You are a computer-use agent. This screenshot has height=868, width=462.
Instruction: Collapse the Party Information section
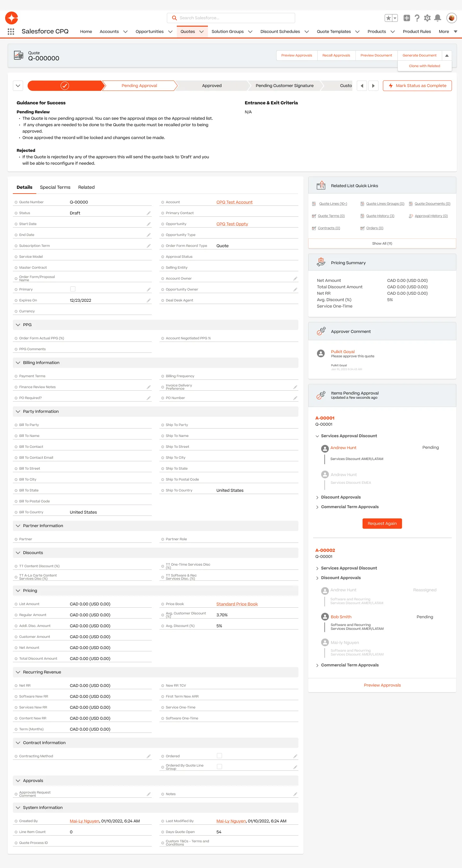pos(18,412)
